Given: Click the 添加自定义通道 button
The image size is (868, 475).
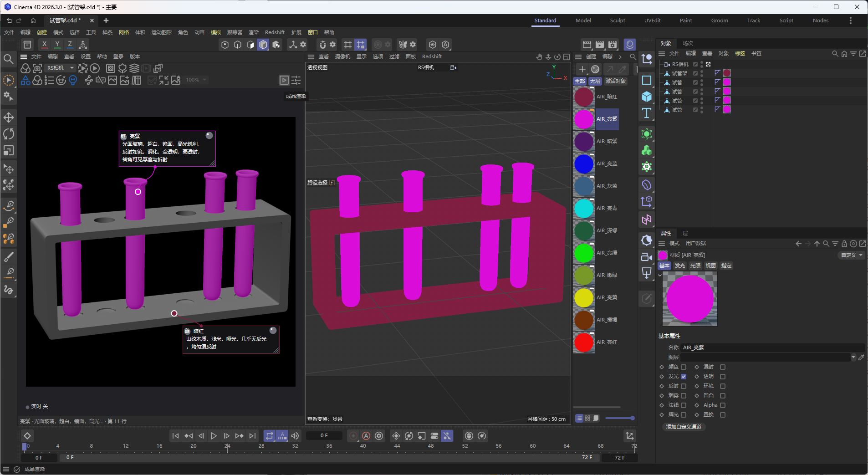Looking at the screenshot, I should click(x=684, y=427).
